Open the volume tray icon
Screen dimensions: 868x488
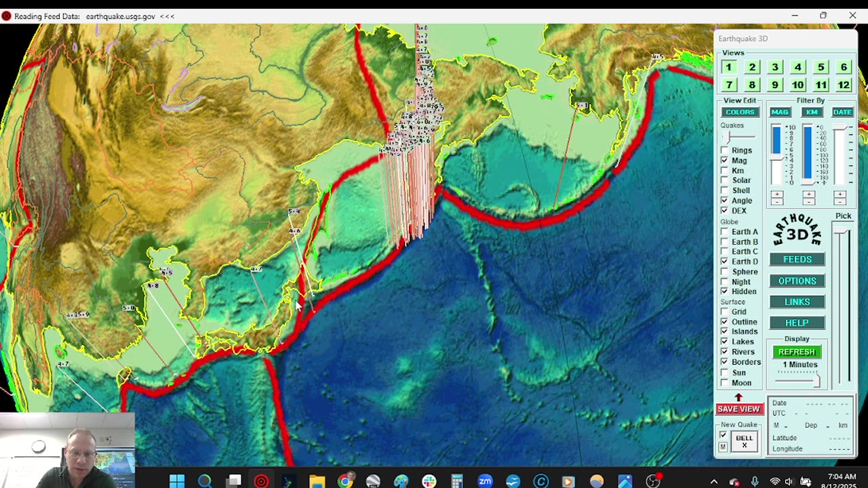tap(789, 482)
